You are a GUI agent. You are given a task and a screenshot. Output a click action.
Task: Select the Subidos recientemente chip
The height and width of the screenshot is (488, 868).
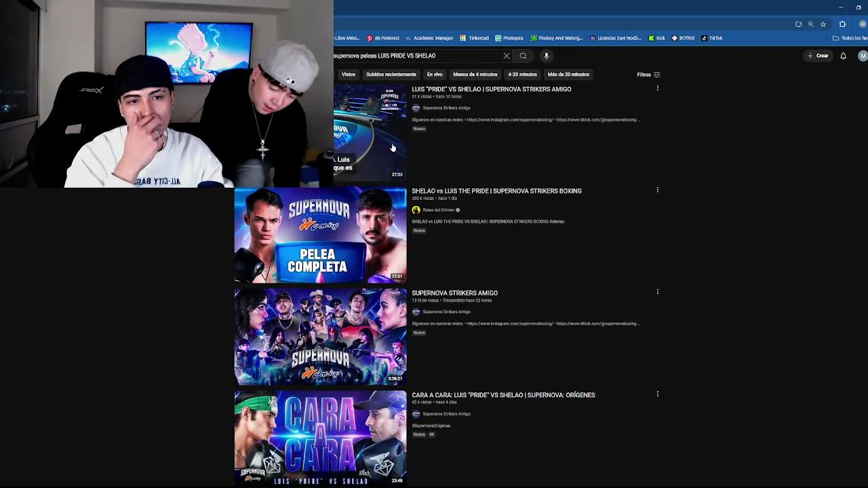[x=391, y=75]
